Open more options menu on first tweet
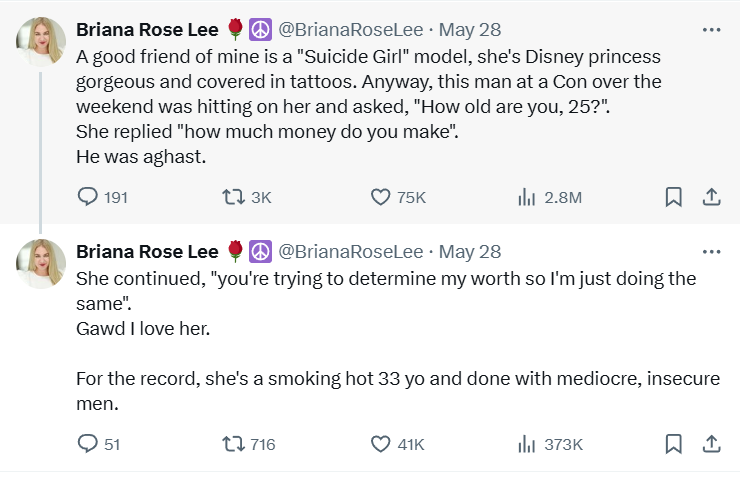The height and width of the screenshot is (477, 740). (712, 29)
